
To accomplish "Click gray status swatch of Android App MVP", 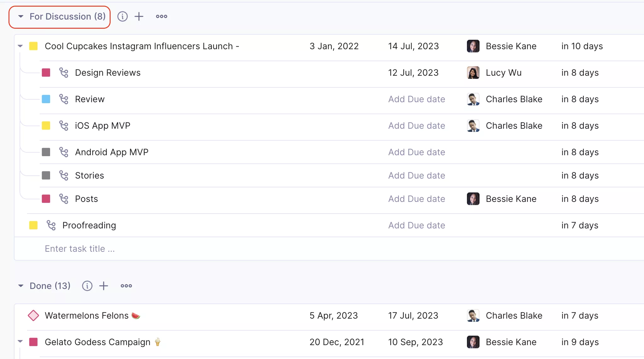I will tap(46, 152).
